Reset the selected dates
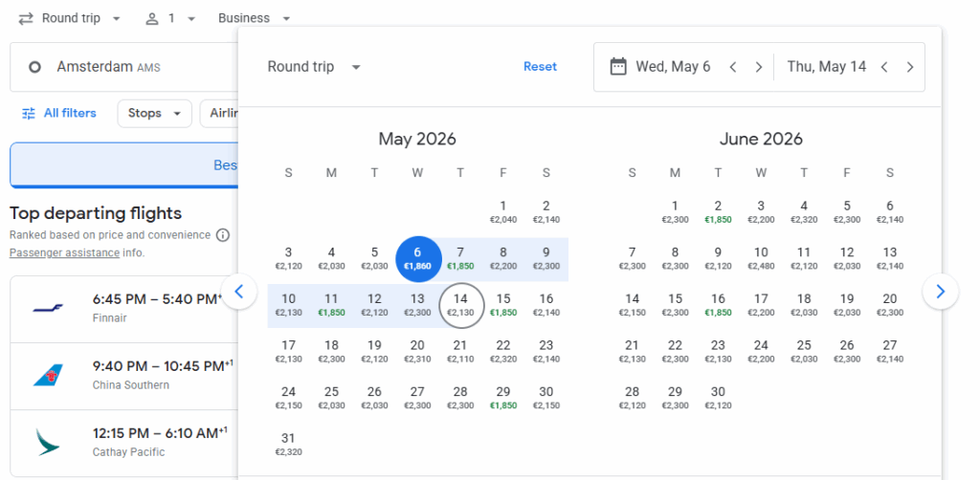The width and height of the screenshot is (980, 480). (540, 67)
